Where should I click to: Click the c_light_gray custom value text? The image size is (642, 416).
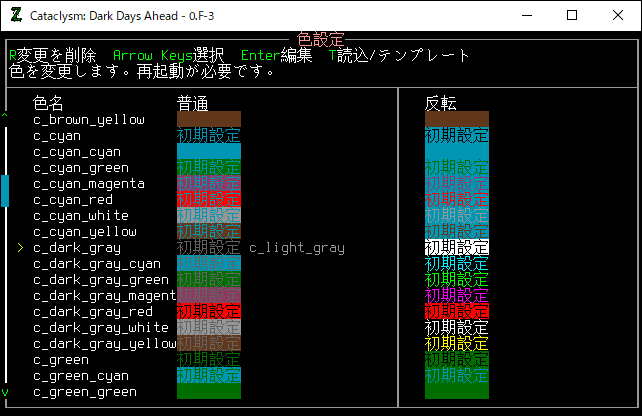coord(296,248)
